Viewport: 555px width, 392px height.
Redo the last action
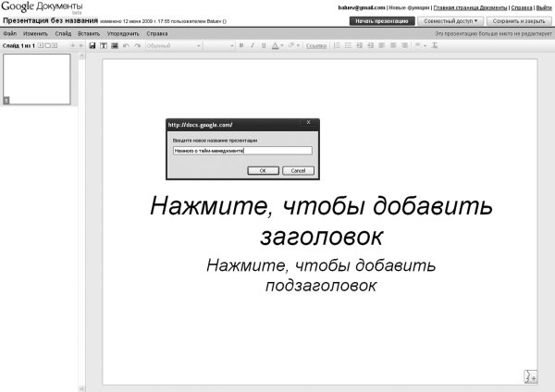click(137, 45)
